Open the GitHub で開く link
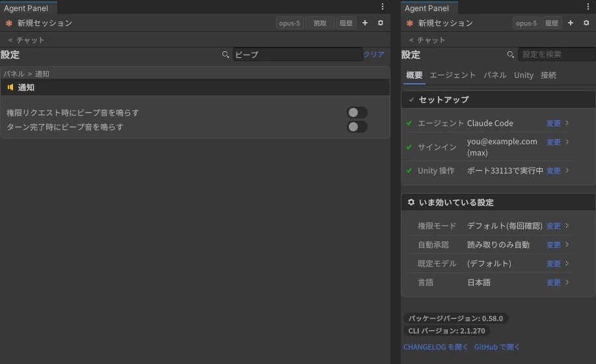 click(x=497, y=347)
